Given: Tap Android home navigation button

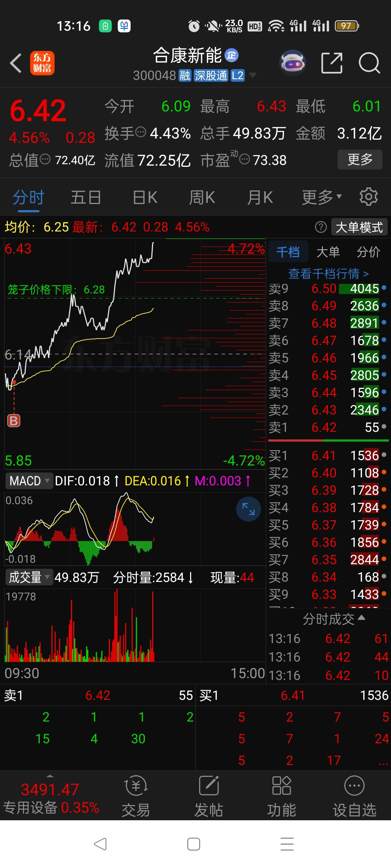Looking at the screenshot, I should point(194,844).
